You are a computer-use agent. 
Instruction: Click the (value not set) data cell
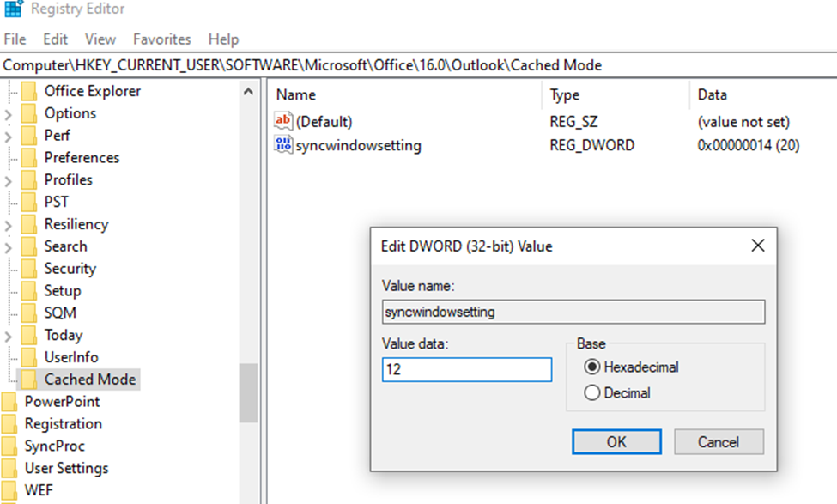click(743, 122)
